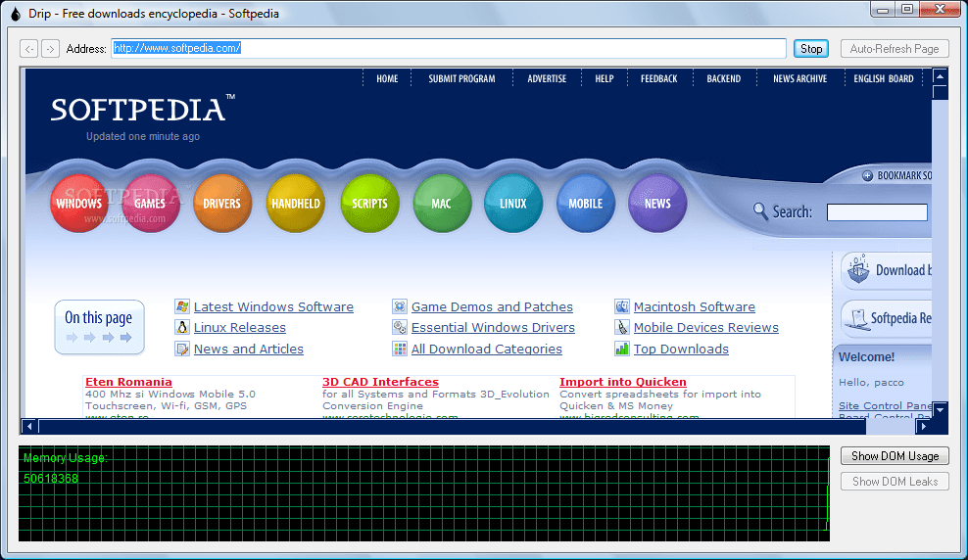Click the Windows red sphere icon
This screenshot has width=968, height=560.
(79, 204)
